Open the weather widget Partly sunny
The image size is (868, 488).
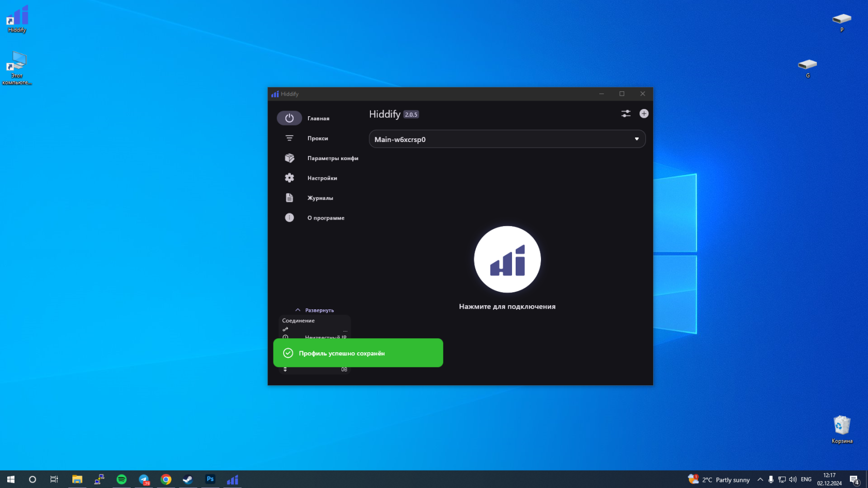click(719, 479)
